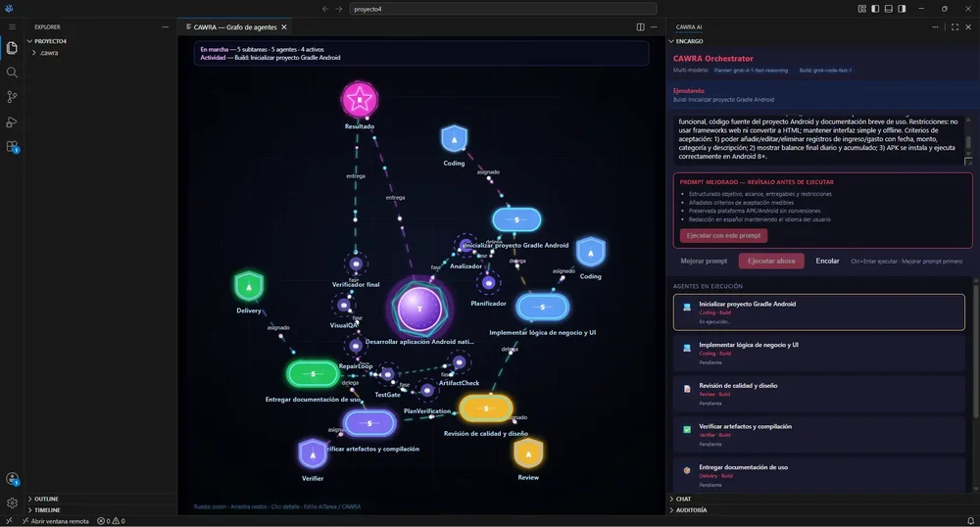The width and height of the screenshot is (980, 527).
Task: Select the green Delivery agent shield node
Action: click(x=249, y=287)
